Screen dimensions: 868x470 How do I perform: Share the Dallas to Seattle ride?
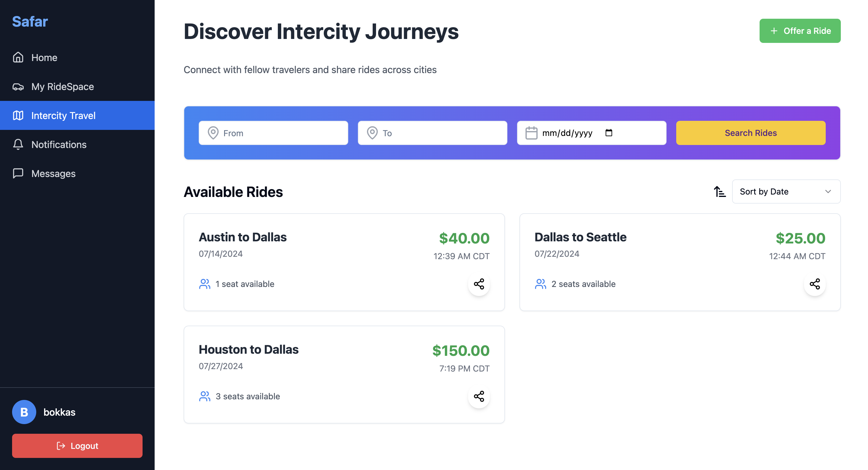(x=815, y=284)
